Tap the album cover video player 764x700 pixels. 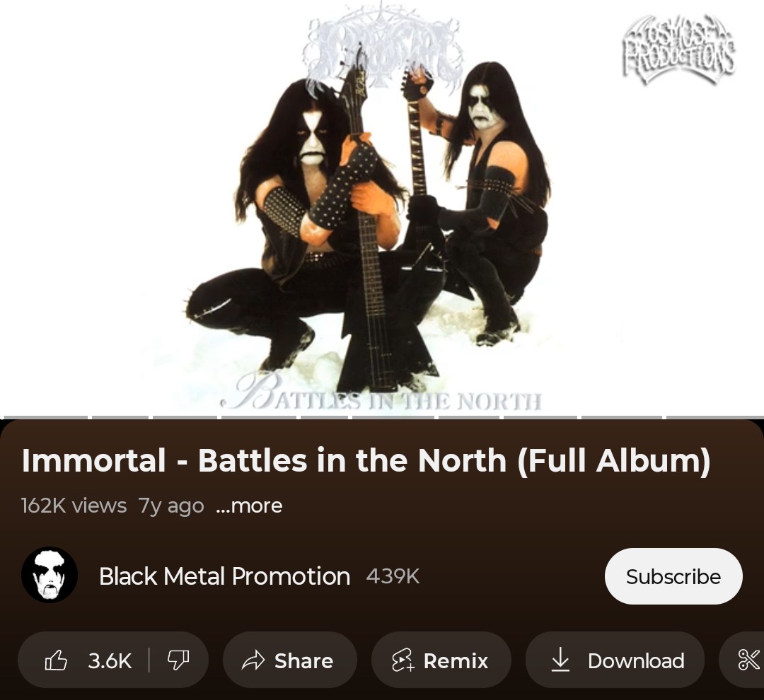click(x=382, y=207)
